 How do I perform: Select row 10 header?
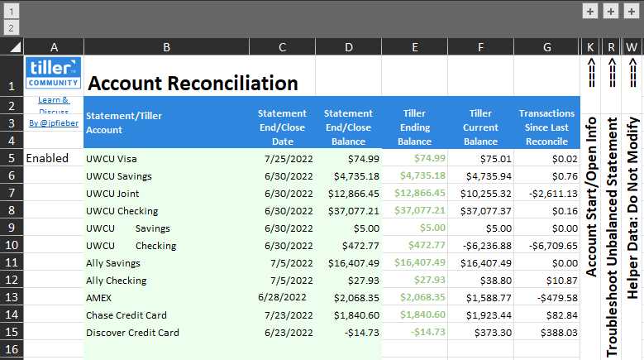pyautogui.click(x=12, y=245)
